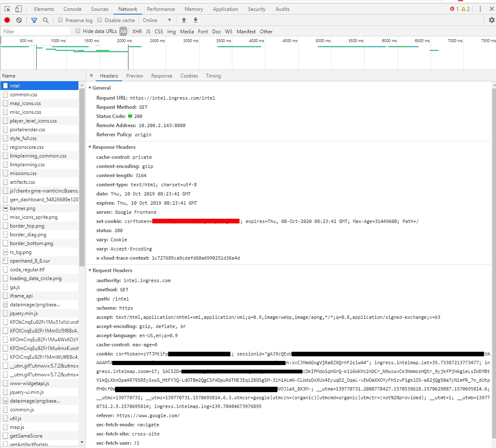496x448 pixels.
Task: Select the banner.png request
Action: click(40, 208)
